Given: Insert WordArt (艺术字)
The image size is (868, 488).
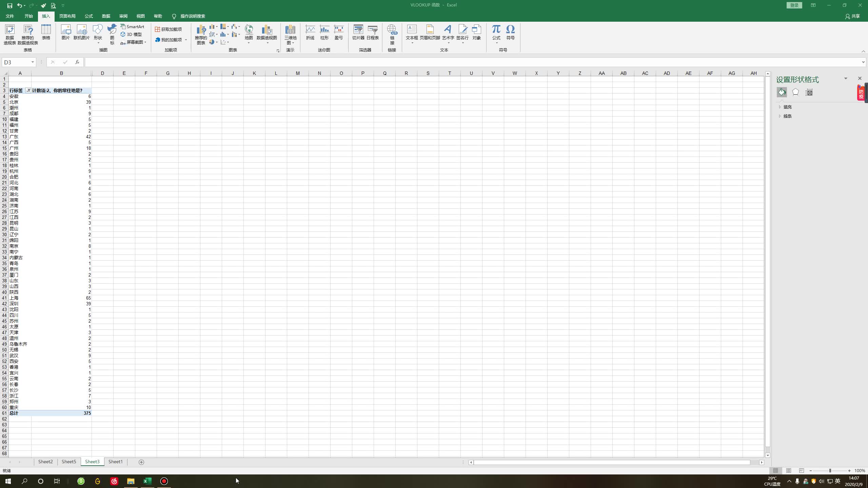Looking at the screenshot, I should tap(448, 34).
